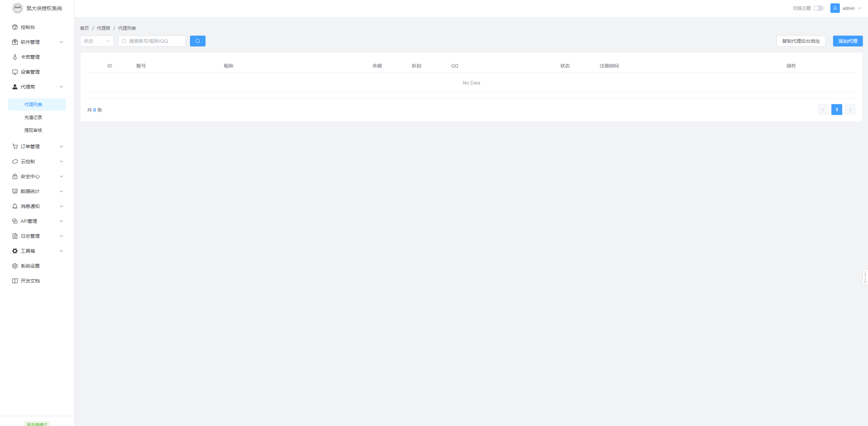
Task: Click page number 1 in pagination
Action: click(836, 110)
